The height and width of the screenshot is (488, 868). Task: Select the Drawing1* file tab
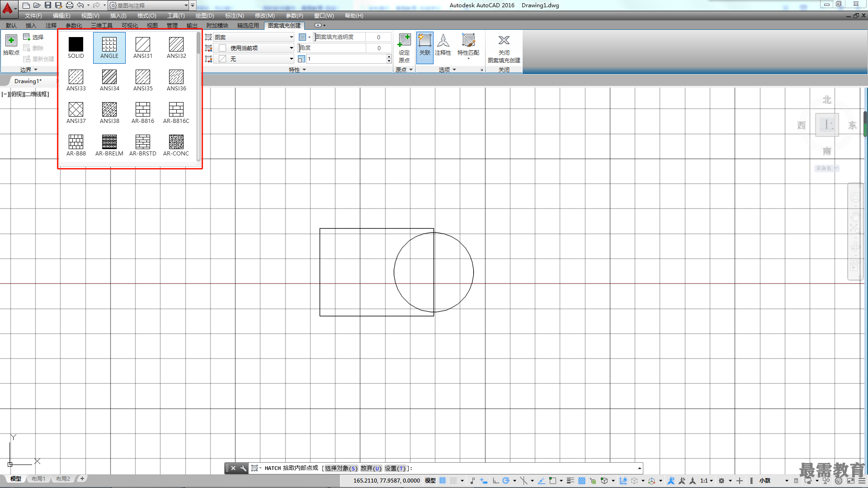coord(28,81)
